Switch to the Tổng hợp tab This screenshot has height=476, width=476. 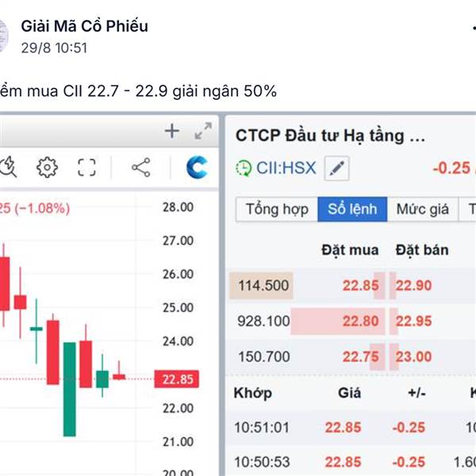coord(276,209)
